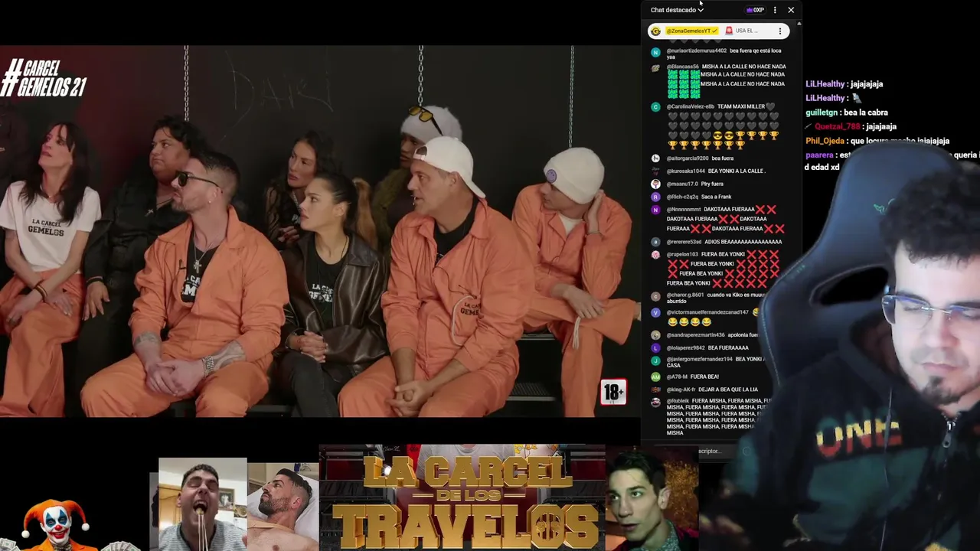Click username @king-AK-fr
The width and height of the screenshot is (980, 551).
point(681,390)
